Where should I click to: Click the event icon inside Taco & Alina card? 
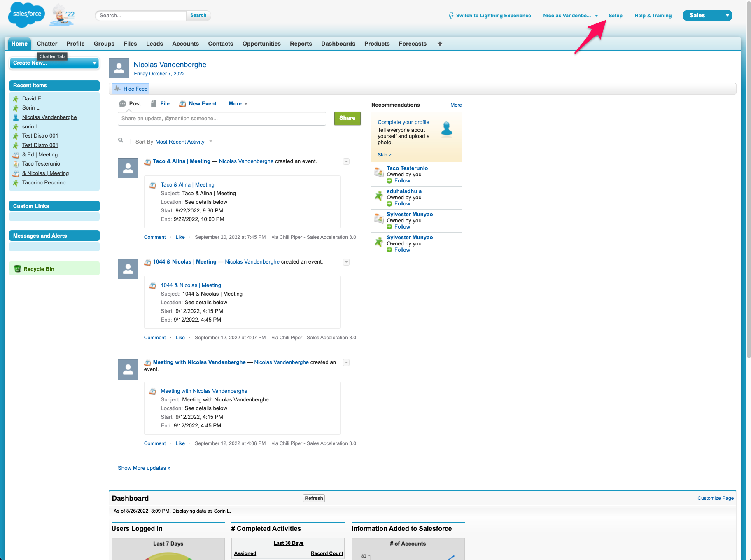coord(152,185)
